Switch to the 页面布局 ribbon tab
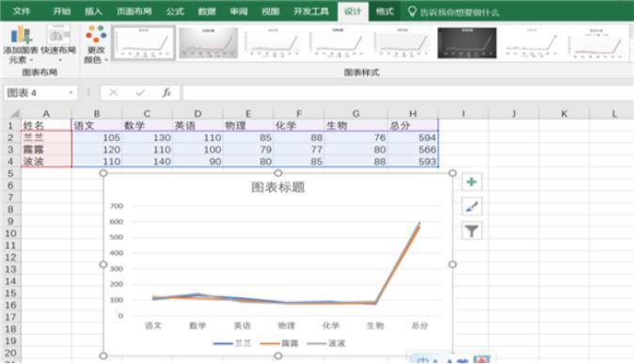Viewport: 634px width, 364px height. (x=134, y=11)
